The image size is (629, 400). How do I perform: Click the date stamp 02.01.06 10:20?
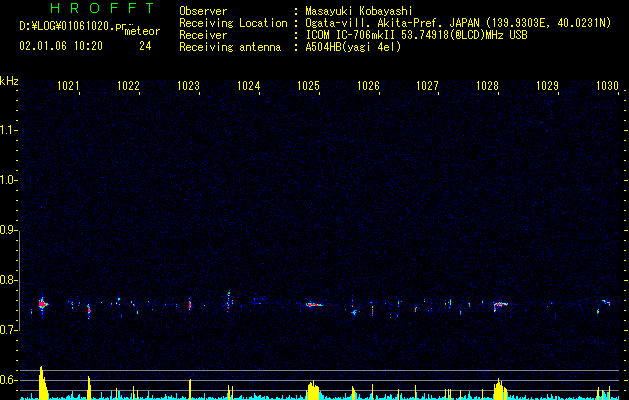61,46
